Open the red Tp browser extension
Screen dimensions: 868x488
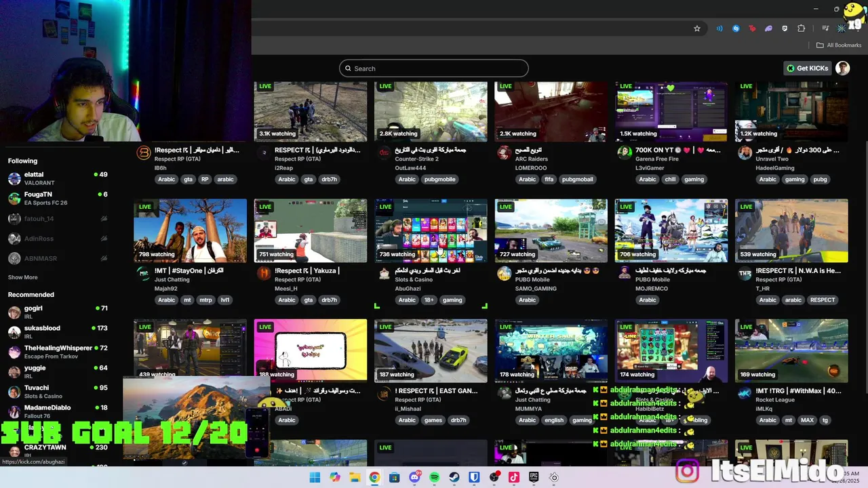pyautogui.click(x=752, y=28)
